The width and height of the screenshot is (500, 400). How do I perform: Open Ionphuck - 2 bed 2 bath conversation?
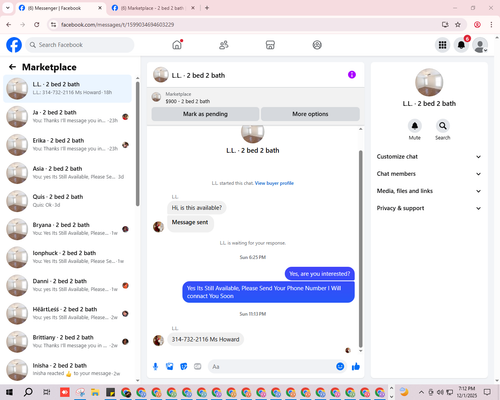(67, 257)
